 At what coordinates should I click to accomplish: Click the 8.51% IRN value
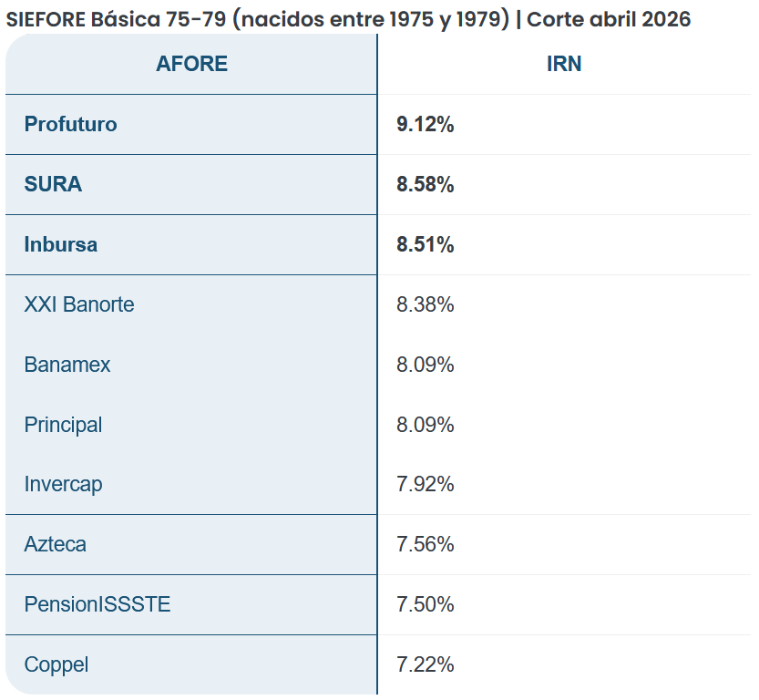(x=426, y=244)
